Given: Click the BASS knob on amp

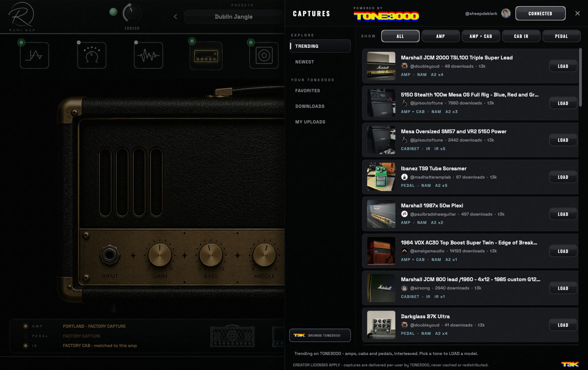Looking at the screenshot, I should click(211, 255).
